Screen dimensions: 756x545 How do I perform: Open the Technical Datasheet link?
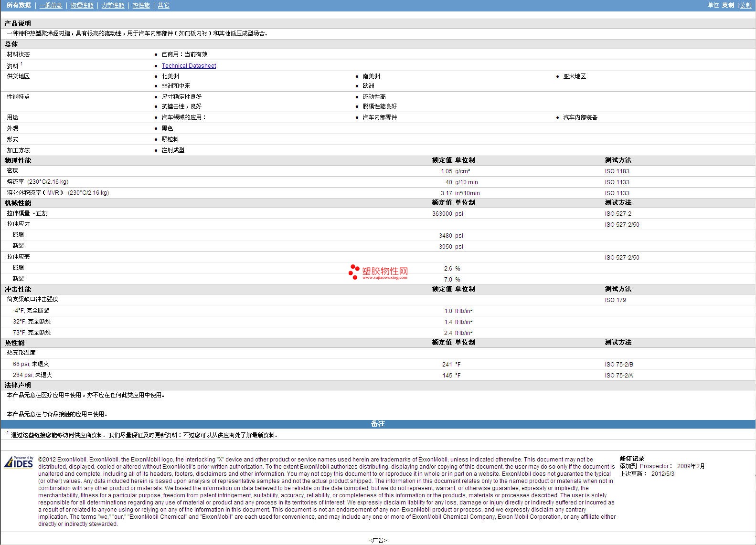(x=189, y=66)
